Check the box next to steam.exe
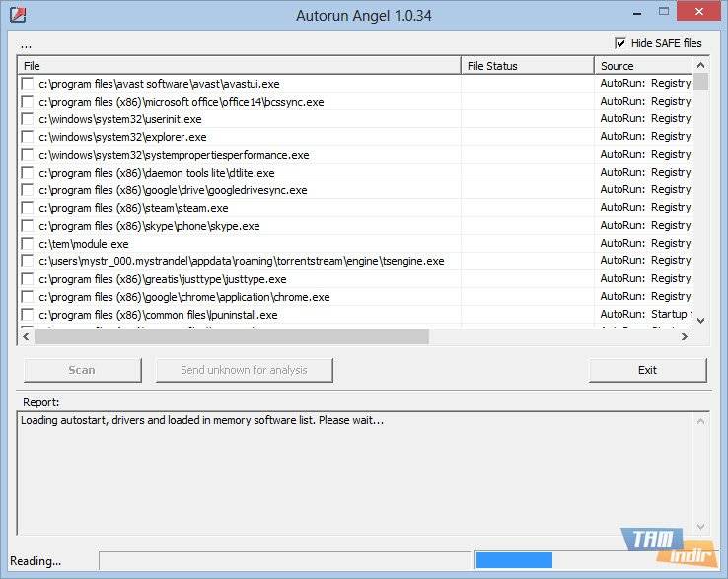This screenshot has width=728, height=579. 28,208
